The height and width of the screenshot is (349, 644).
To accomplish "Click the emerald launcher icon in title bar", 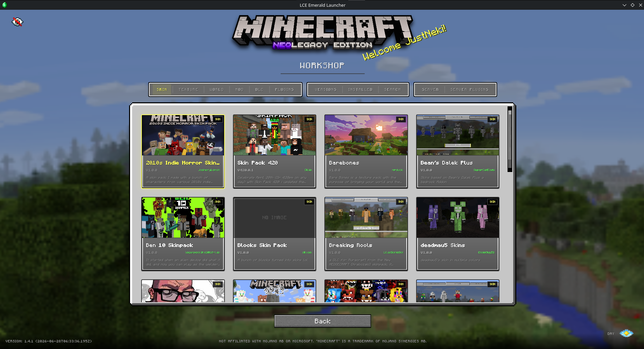I will click(x=4, y=5).
